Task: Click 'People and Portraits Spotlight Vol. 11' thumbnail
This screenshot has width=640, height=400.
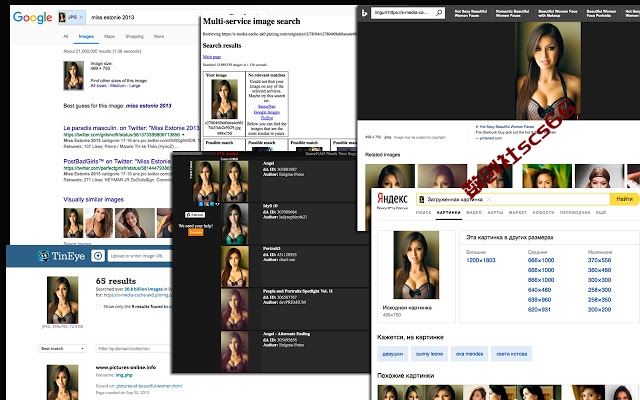Action: tap(235, 309)
